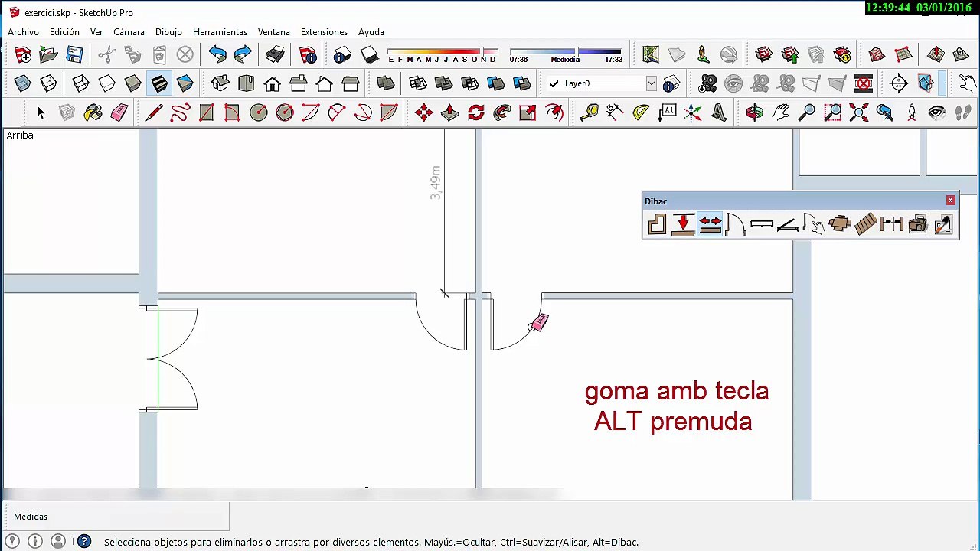Toggle X-Ray face style

[x=22, y=83]
